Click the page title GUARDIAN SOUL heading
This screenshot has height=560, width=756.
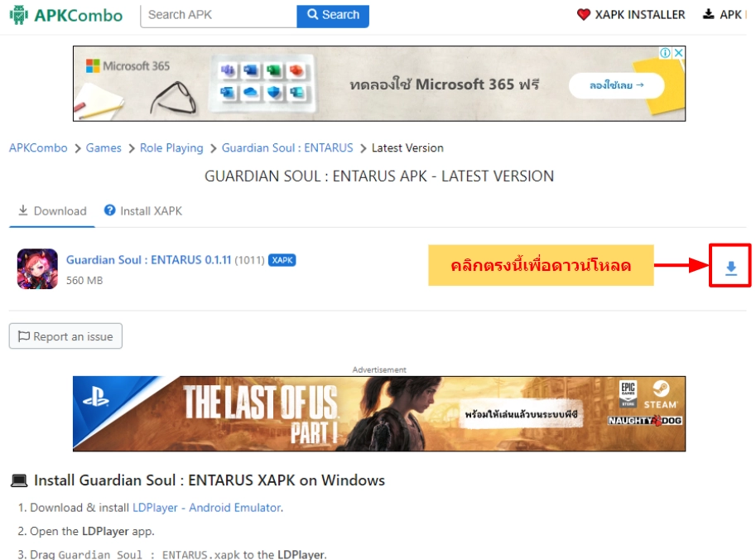tap(379, 176)
